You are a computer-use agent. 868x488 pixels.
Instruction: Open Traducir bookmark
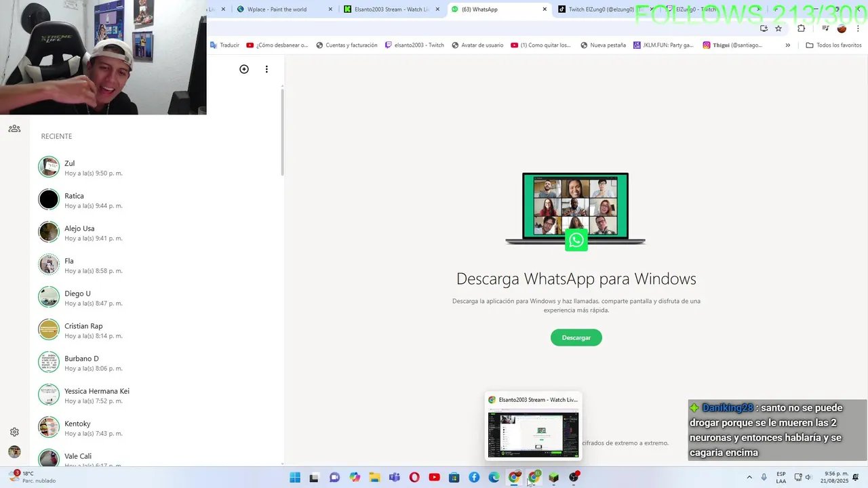click(224, 45)
